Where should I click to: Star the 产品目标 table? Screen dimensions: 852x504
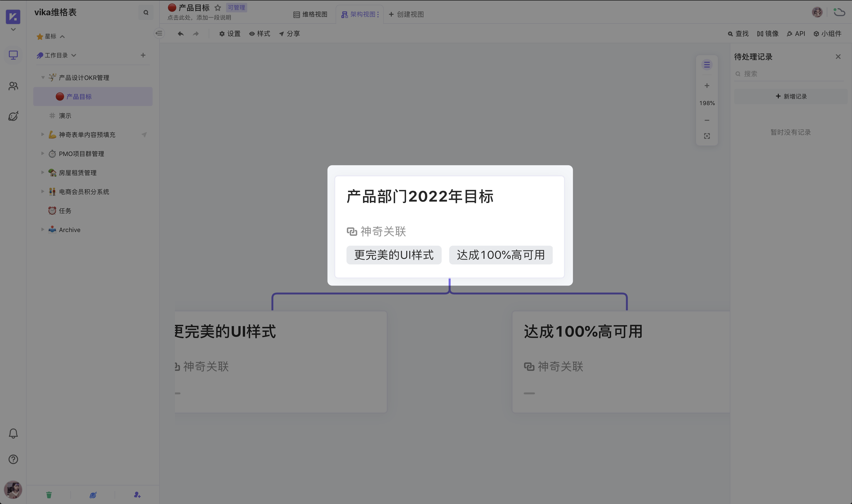[218, 7]
